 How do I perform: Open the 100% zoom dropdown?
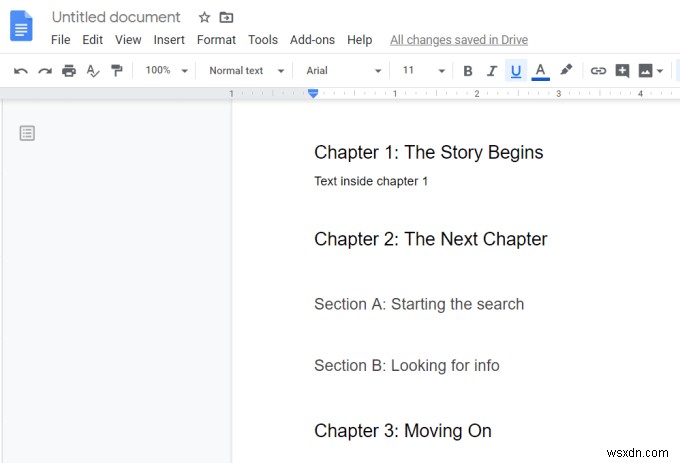[166, 70]
